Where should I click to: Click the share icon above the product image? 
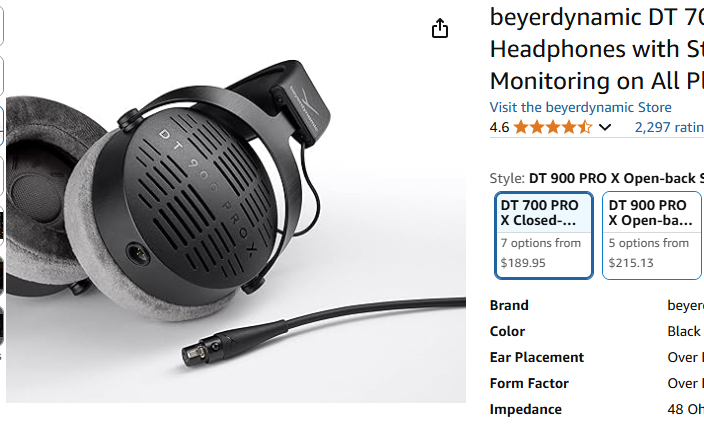coord(440,28)
